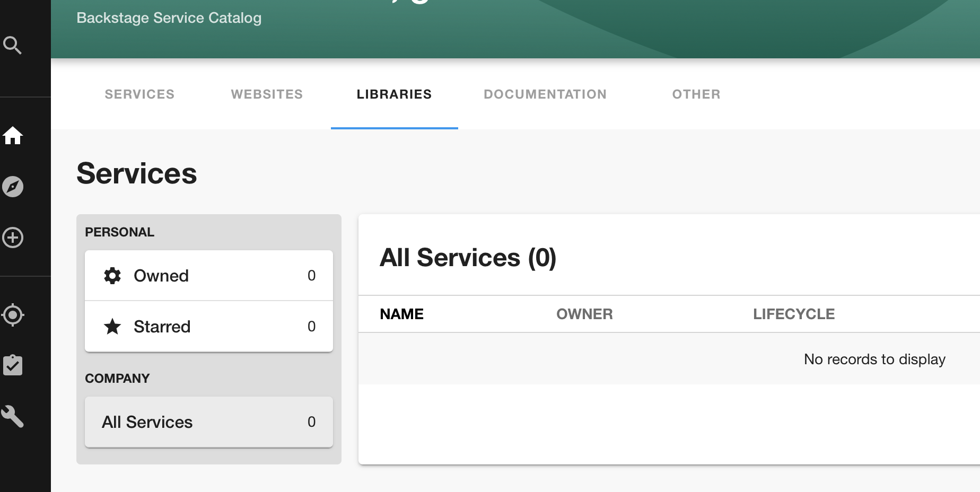
Task: Click the create component plus icon
Action: pyautogui.click(x=13, y=238)
